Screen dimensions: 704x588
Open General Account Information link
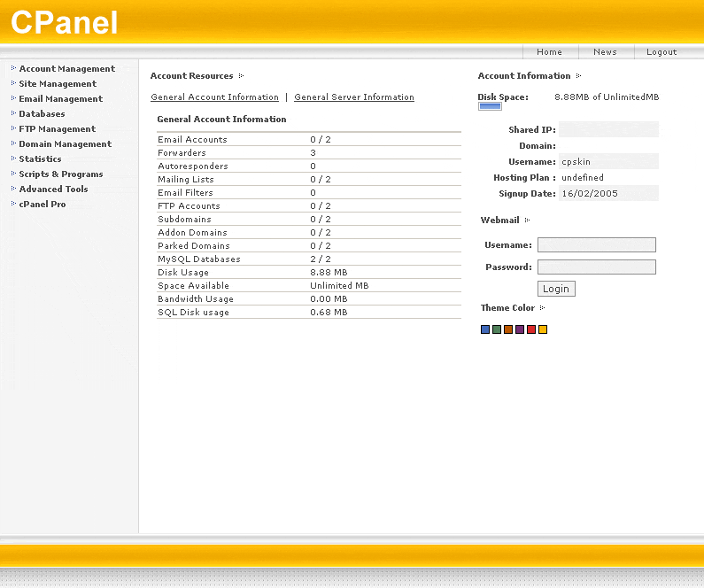(214, 97)
